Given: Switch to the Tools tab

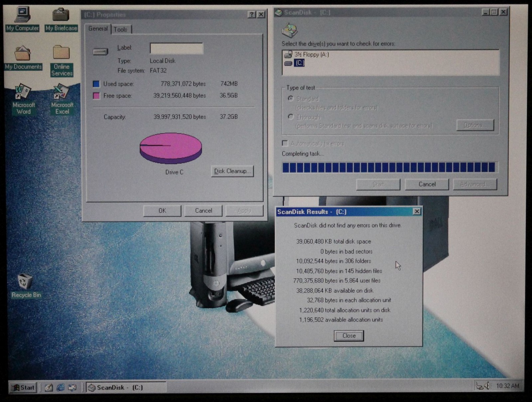Looking at the screenshot, I should [121, 30].
